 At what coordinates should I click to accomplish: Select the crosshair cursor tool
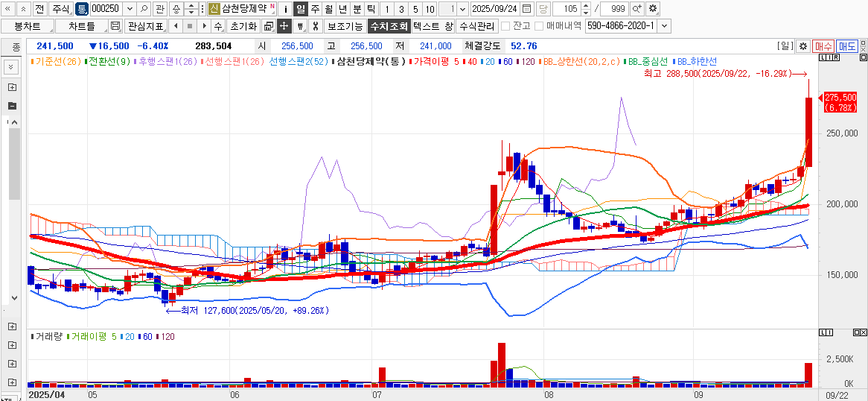284,26
